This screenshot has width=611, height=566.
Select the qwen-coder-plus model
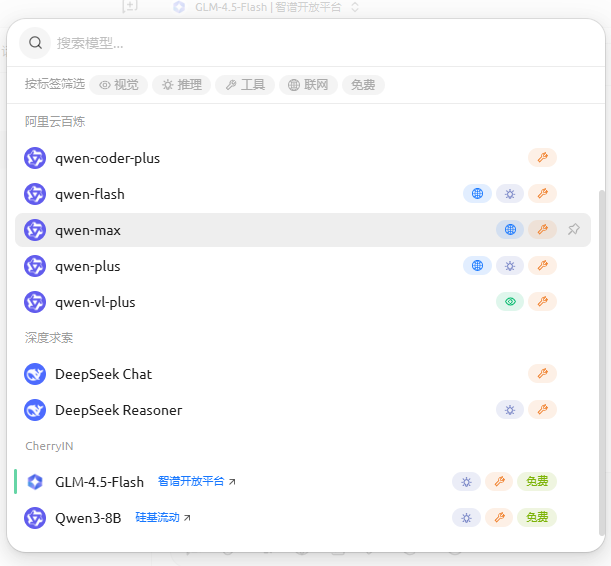[303, 158]
